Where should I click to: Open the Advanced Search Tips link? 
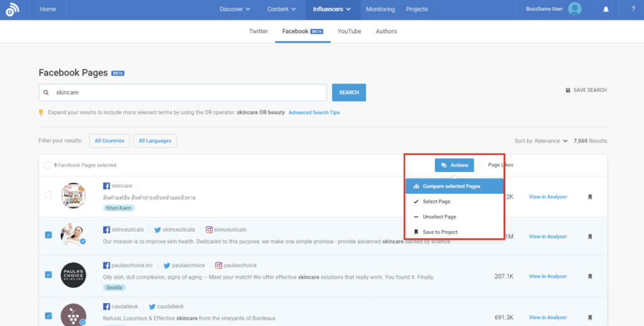(x=314, y=112)
